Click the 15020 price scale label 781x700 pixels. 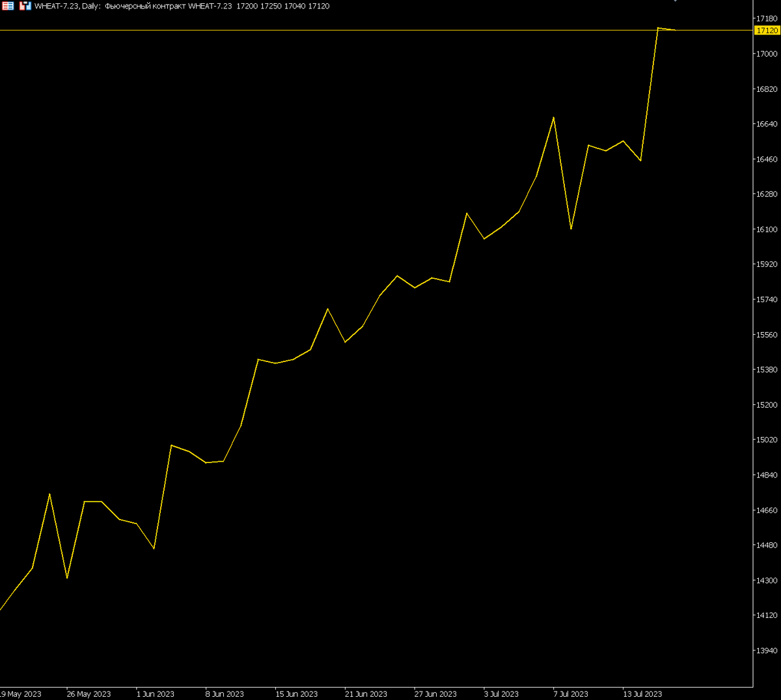(766, 440)
